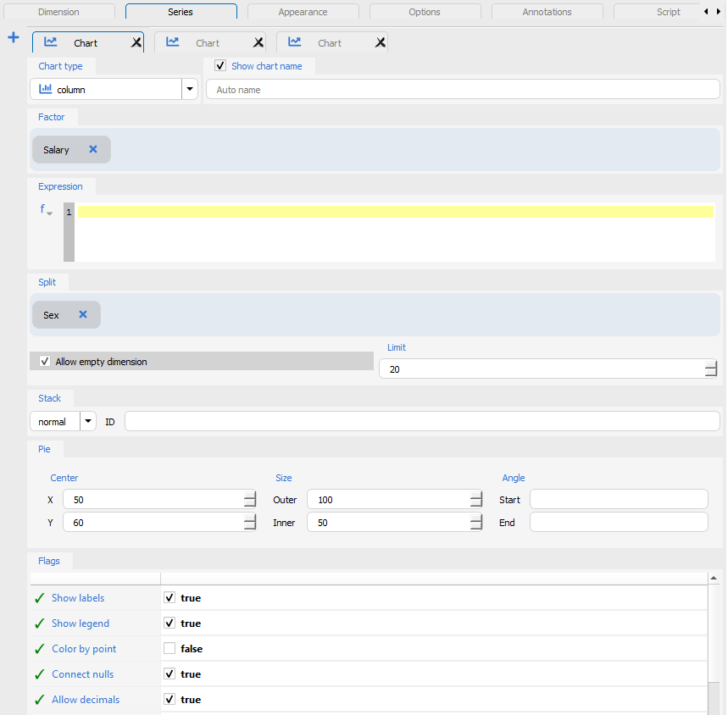This screenshot has width=728, height=715.
Task: Switch to the Dimension tab
Action: click(59, 12)
